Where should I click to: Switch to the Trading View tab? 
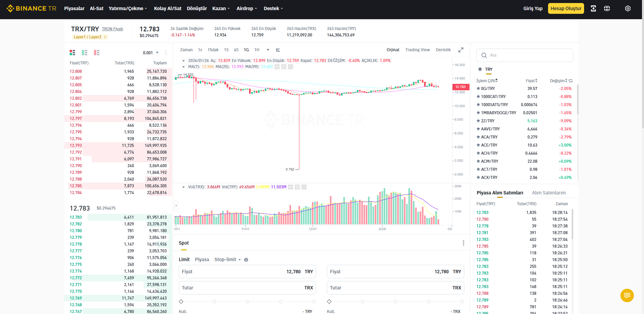tap(417, 50)
